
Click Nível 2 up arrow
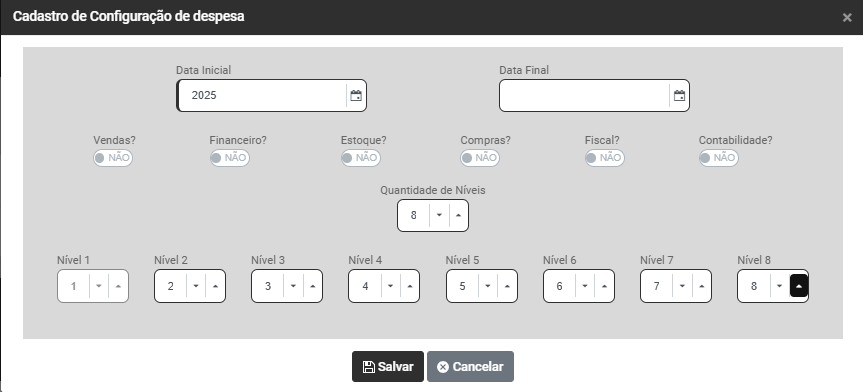point(215,286)
